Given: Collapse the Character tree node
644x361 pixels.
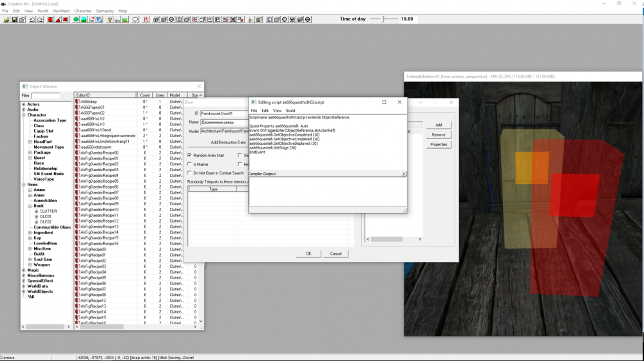Looking at the screenshot, I should pyautogui.click(x=23, y=115).
